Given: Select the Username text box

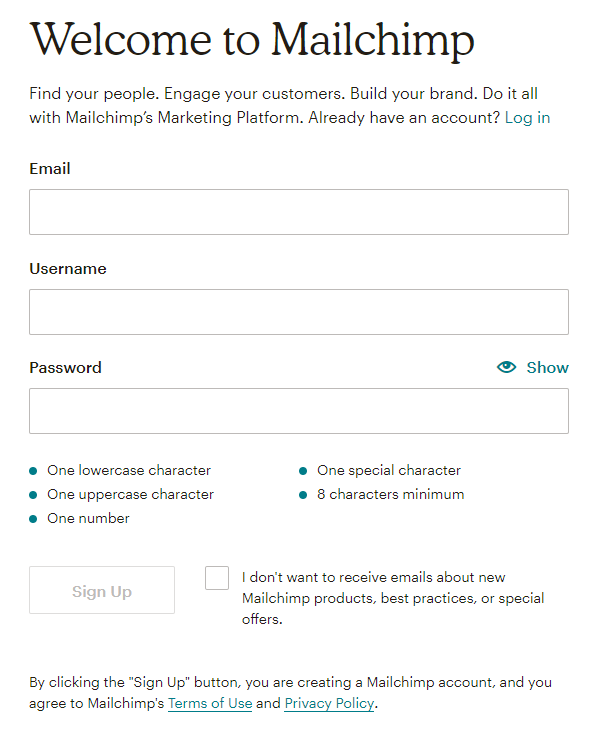Looking at the screenshot, I should 299,312.
